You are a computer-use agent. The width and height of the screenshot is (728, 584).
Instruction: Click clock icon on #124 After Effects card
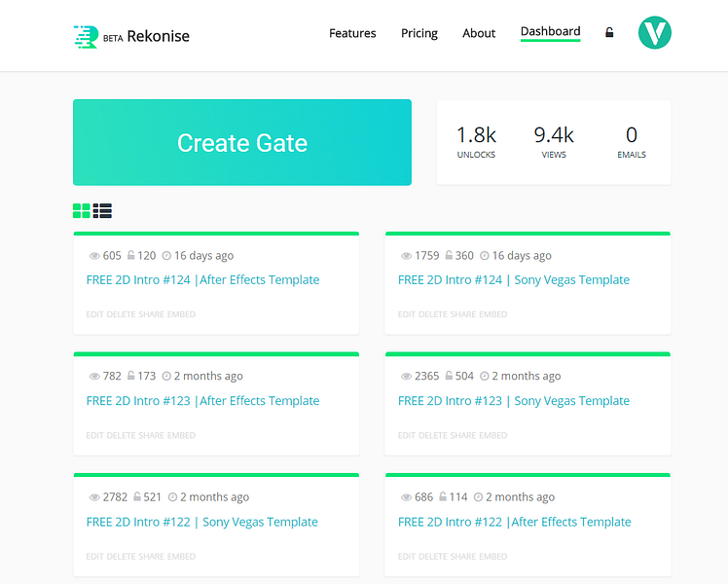166,255
